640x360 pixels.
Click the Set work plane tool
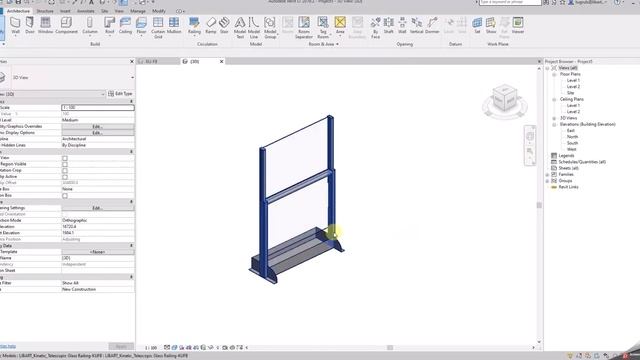pyautogui.click(x=477, y=25)
